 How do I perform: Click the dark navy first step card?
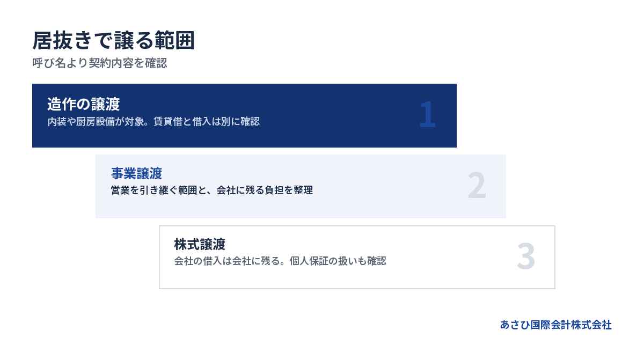[x=244, y=115]
